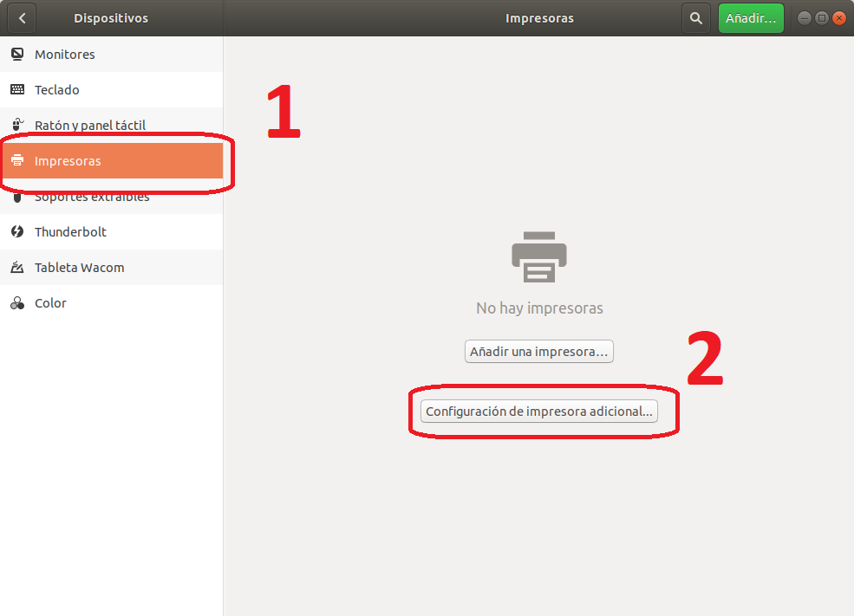Click the Impresoras title in header bar
This screenshot has height=616, width=854.
pos(539,18)
